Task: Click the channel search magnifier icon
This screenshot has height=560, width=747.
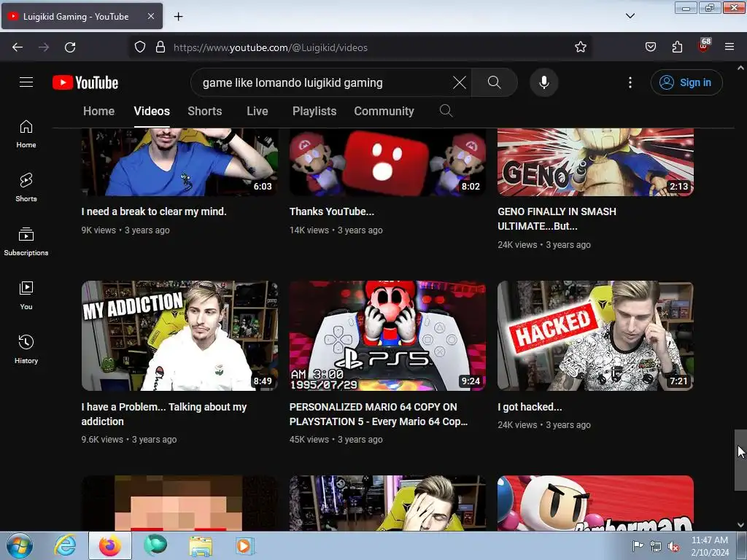Action: pos(446,111)
